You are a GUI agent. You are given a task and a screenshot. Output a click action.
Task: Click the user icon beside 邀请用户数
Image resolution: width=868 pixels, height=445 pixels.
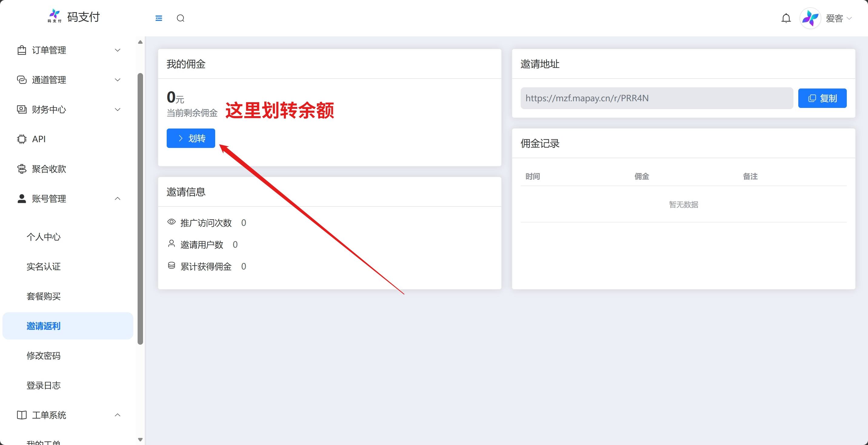172,243
